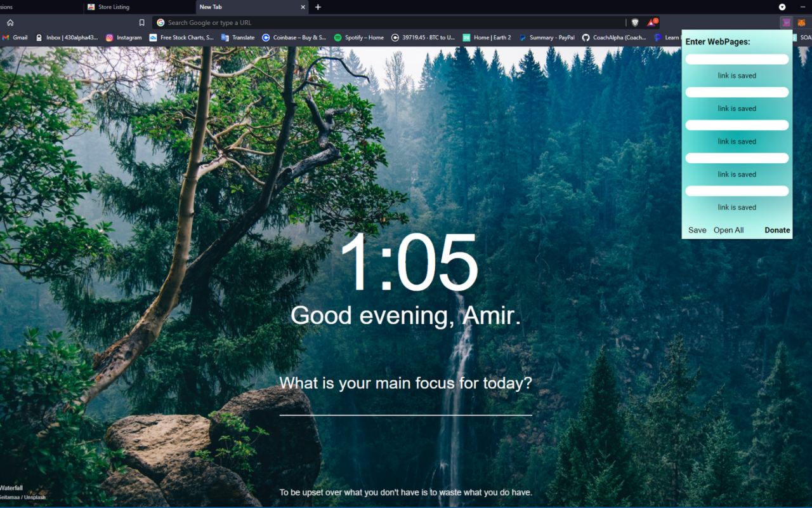Open the MetaMask fox extension
Viewport: 812px width, 508px height.
[802, 22]
